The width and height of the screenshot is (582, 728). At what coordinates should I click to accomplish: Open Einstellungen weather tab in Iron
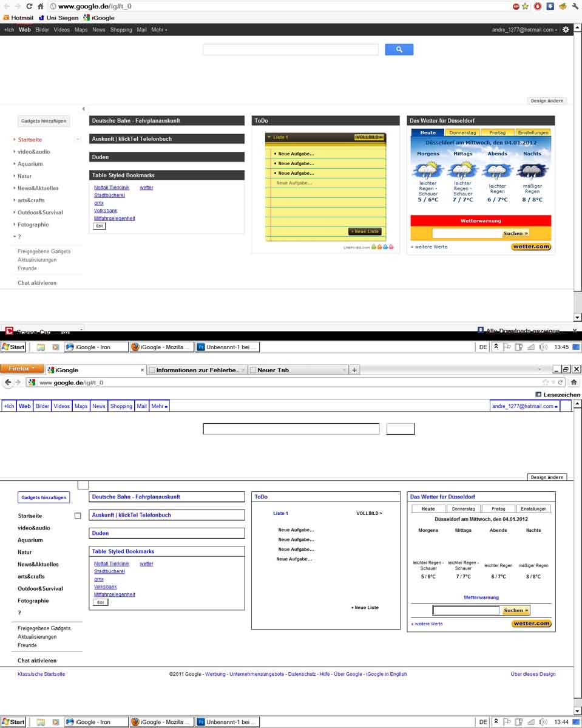[x=533, y=132]
